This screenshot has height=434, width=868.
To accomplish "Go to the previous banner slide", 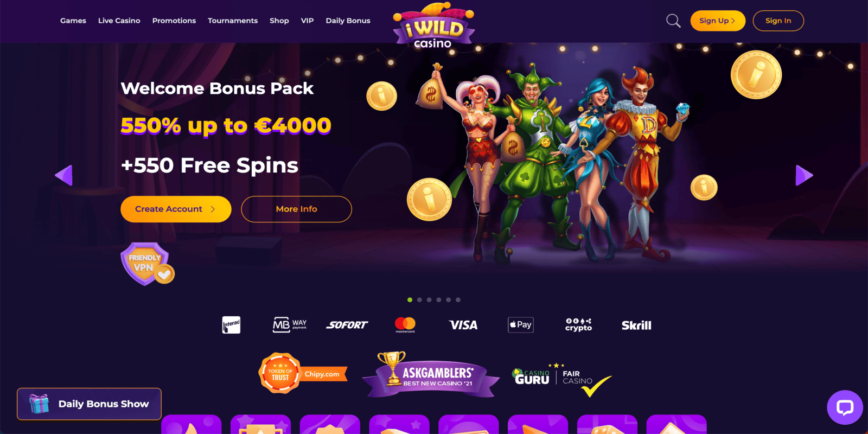I will [64, 175].
